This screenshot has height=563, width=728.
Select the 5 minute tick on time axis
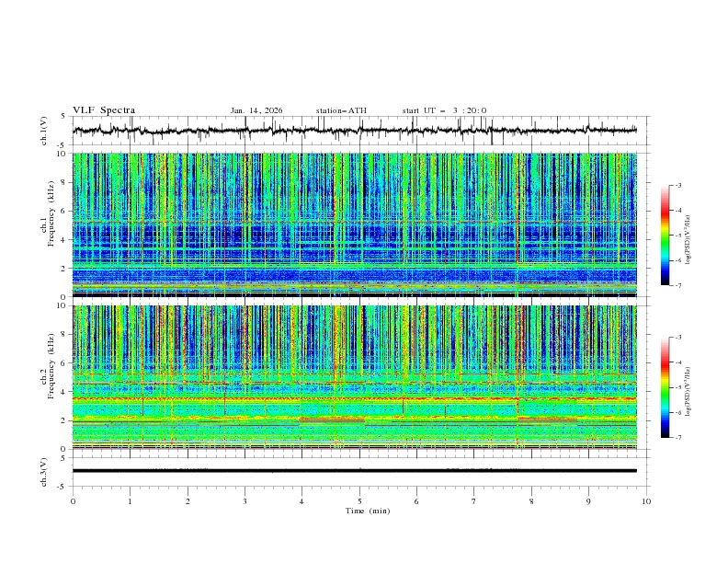pos(359,500)
